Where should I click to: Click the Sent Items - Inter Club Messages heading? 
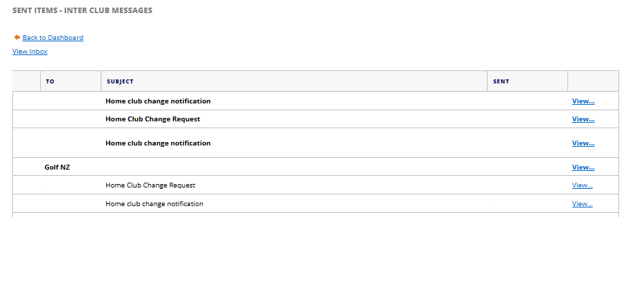83,10
